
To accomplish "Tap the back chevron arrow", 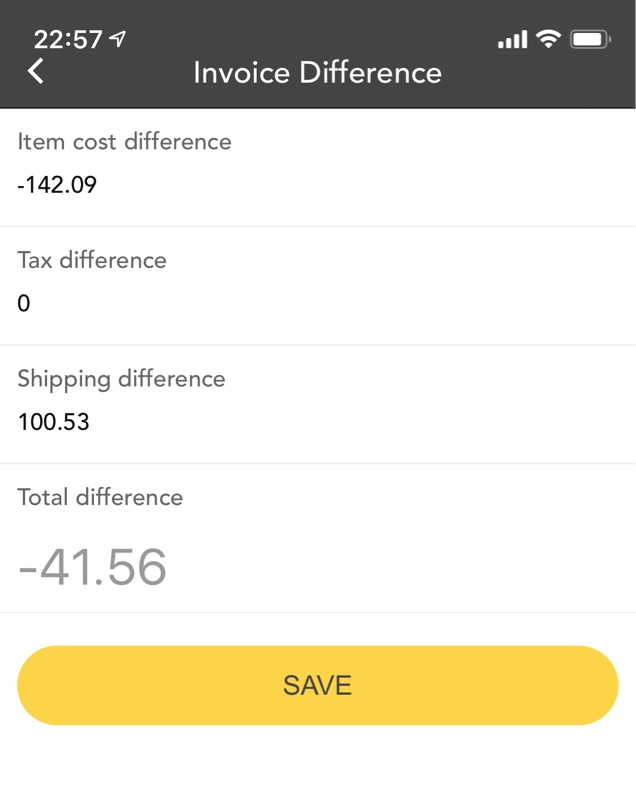I will tap(36, 71).
